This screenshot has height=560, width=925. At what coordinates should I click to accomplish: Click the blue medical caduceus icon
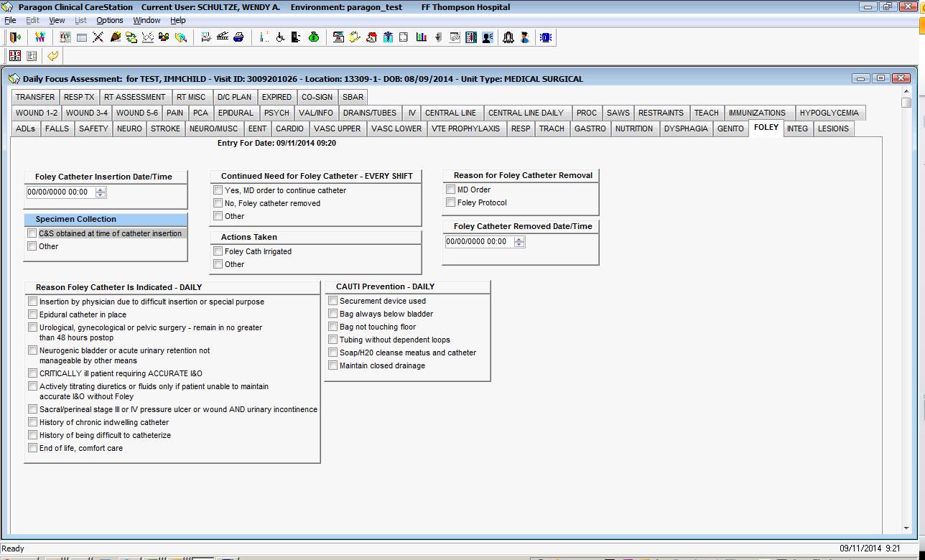coord(388,37)
